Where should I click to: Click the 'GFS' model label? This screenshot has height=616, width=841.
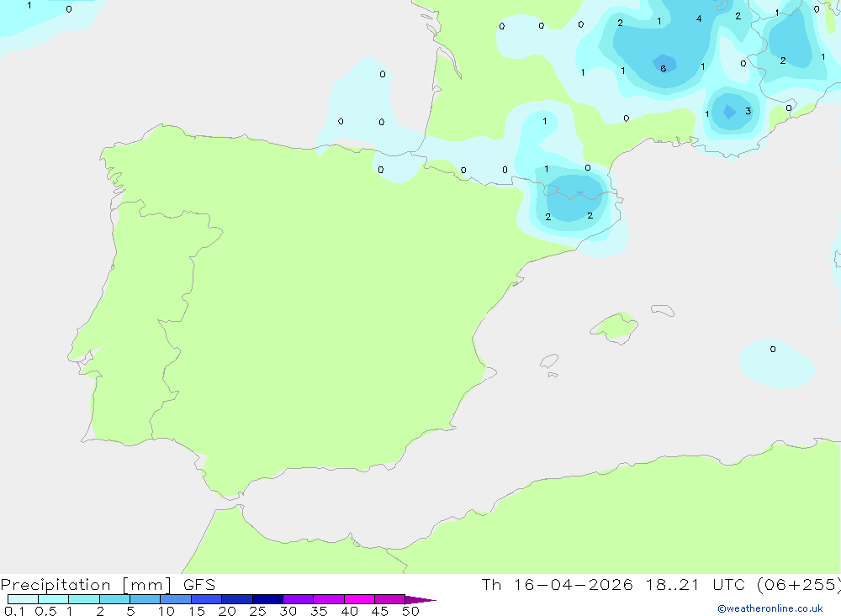tap(199, 585)
